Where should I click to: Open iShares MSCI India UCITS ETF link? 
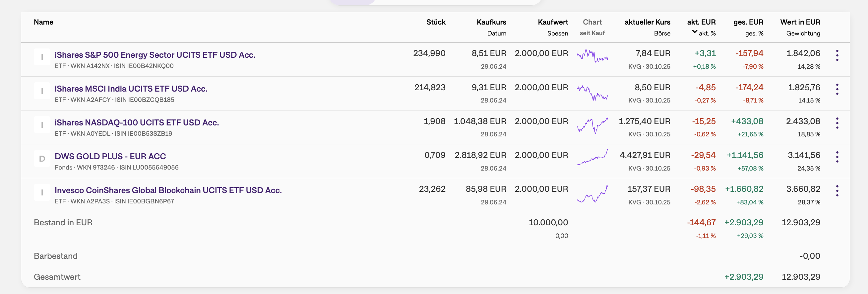point(131,89)
